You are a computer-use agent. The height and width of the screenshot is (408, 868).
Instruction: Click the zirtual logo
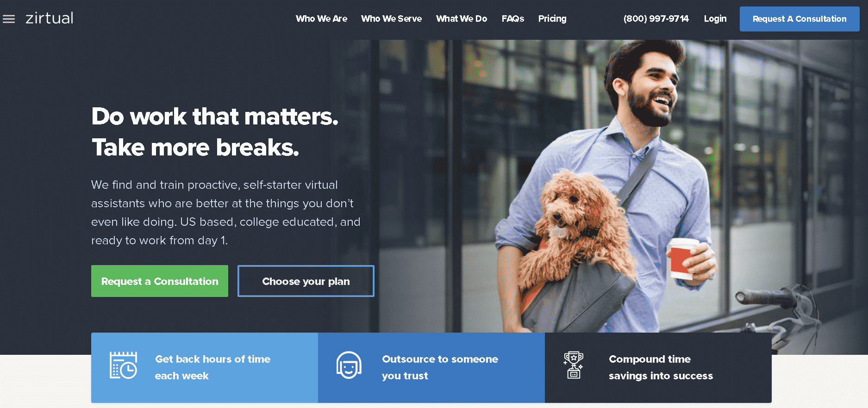pos(49,19)
